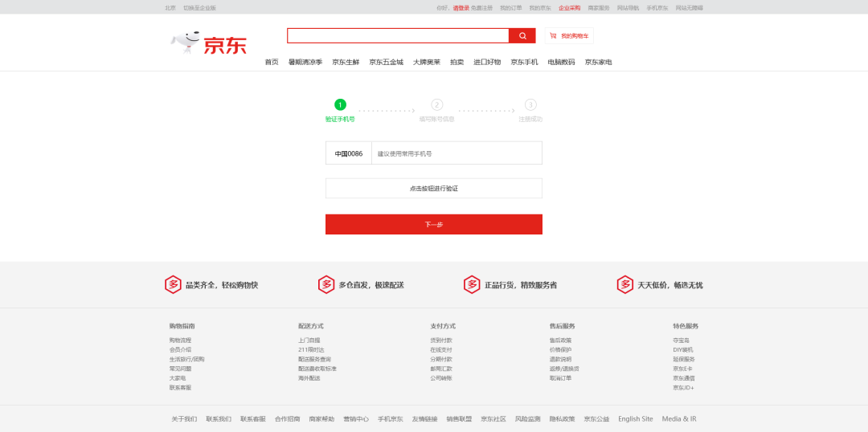This screenshot has width=868, height=432.
Task: Open 企业采购 link in top bar
Action: point(569,8)
